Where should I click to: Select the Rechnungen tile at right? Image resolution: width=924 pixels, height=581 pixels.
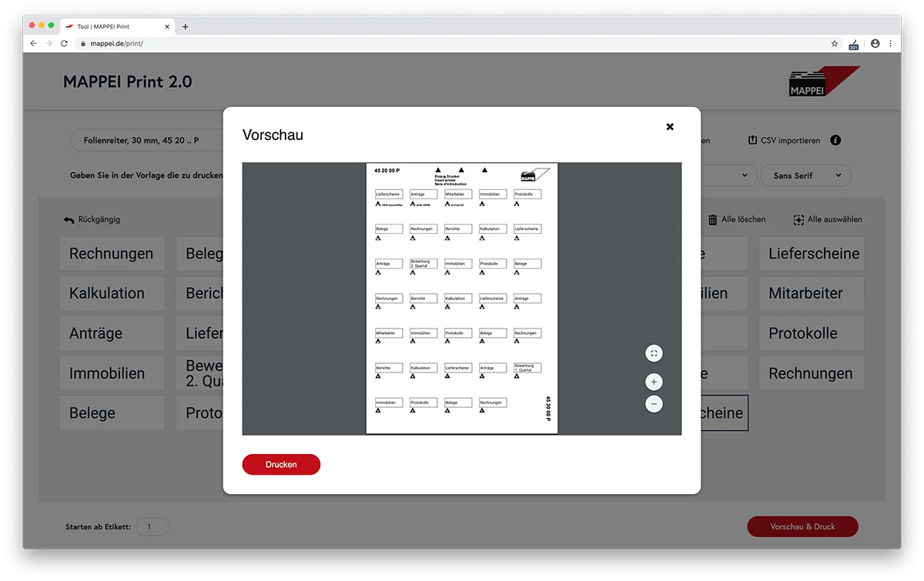[812, 373]
